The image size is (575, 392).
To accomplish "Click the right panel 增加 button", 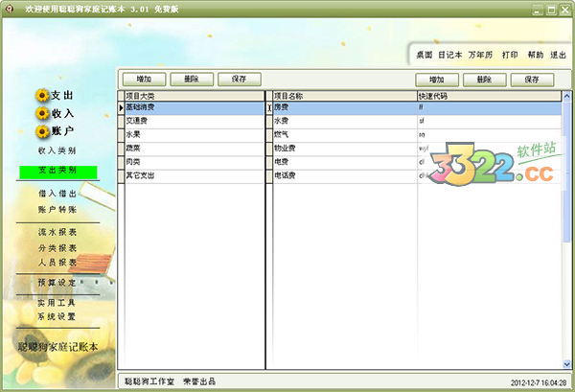I will pos(437,80).
